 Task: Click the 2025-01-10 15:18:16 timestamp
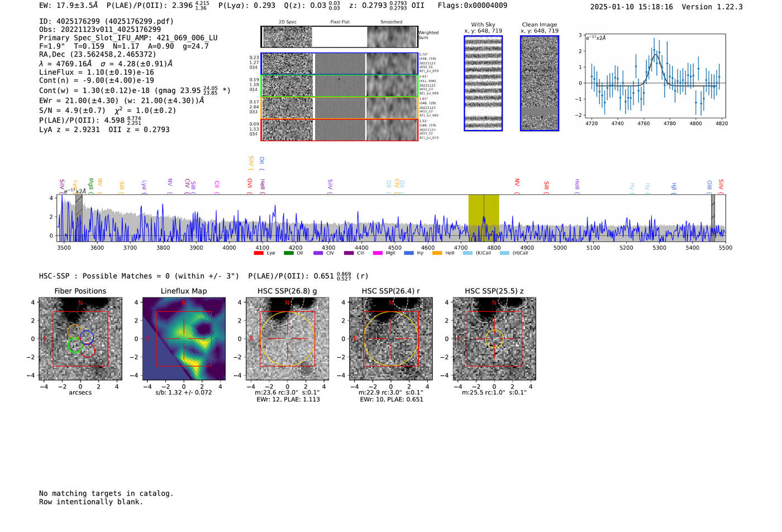click(x=632, y=7)
